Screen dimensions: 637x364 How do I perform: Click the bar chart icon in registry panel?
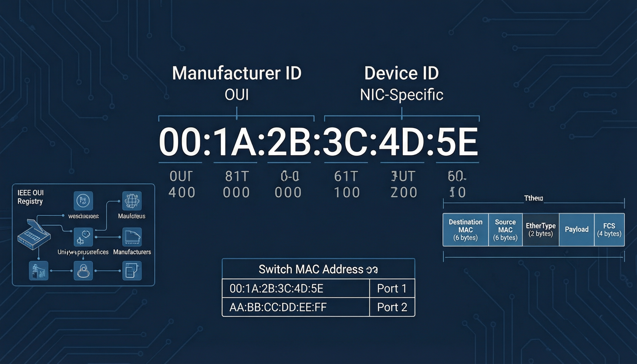point(38,271)
